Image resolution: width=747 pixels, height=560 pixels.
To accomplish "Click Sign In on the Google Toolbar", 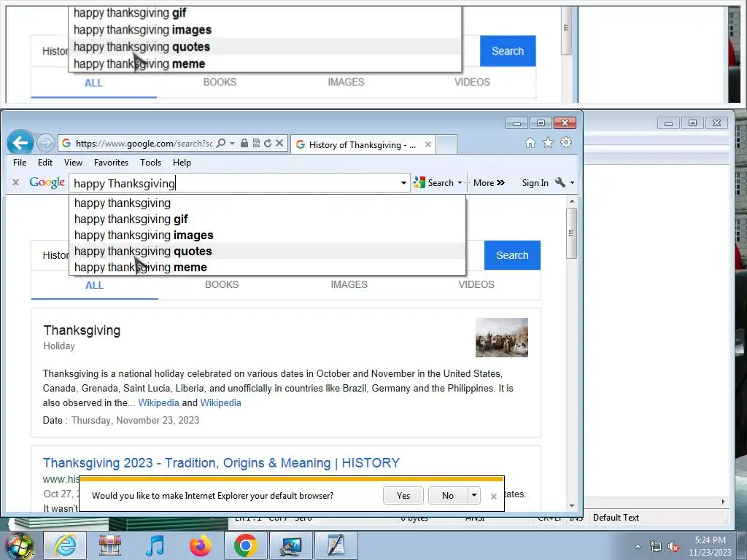I will tap(535, 183).
